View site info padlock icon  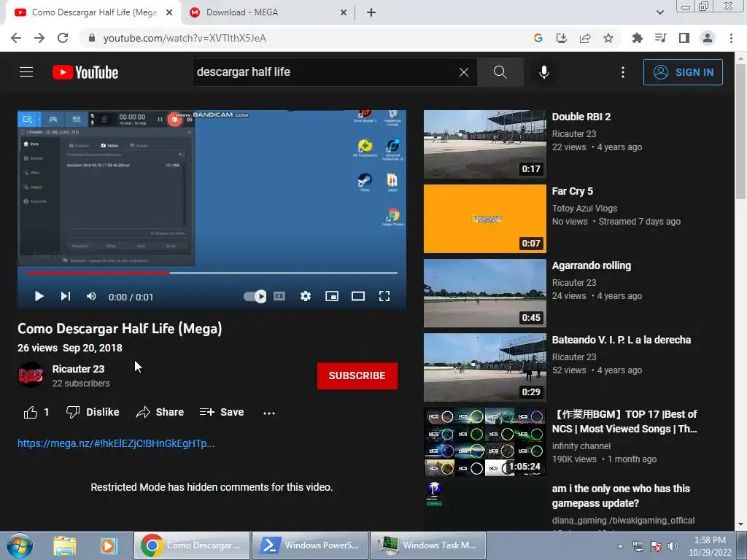pyautogui.click(x=91, y=38)
